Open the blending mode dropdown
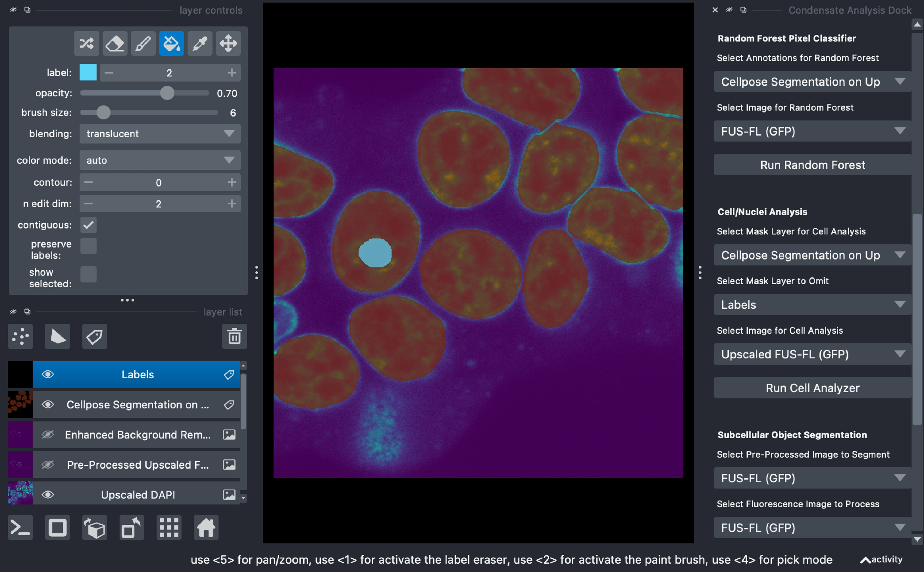This screenshot has height=572, width=924. (x=160, y=134)
